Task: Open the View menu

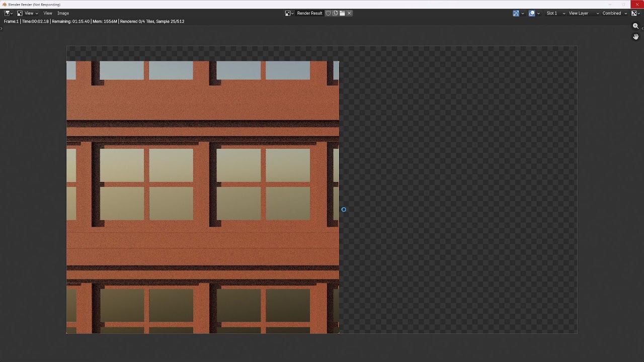Action: point(48,13)
